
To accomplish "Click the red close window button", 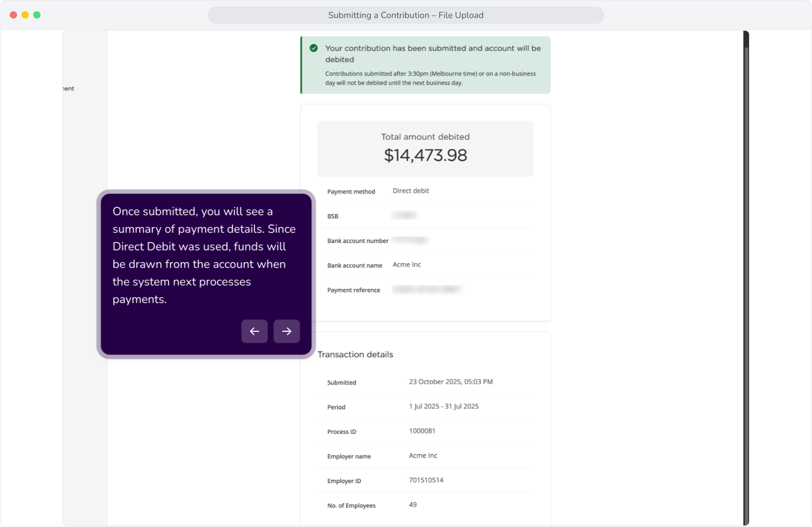I will (x=14, y=15).
